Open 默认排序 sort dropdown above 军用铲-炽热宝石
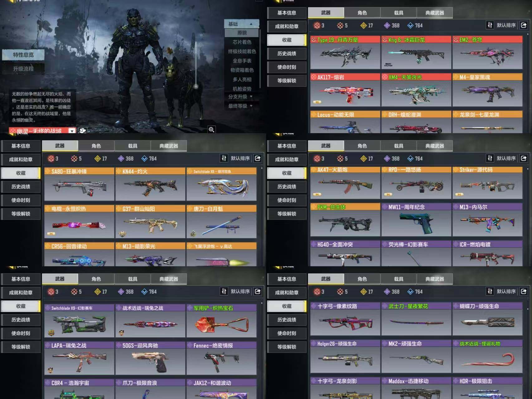Viewport: 532px width, 399px height. [240, 291]
